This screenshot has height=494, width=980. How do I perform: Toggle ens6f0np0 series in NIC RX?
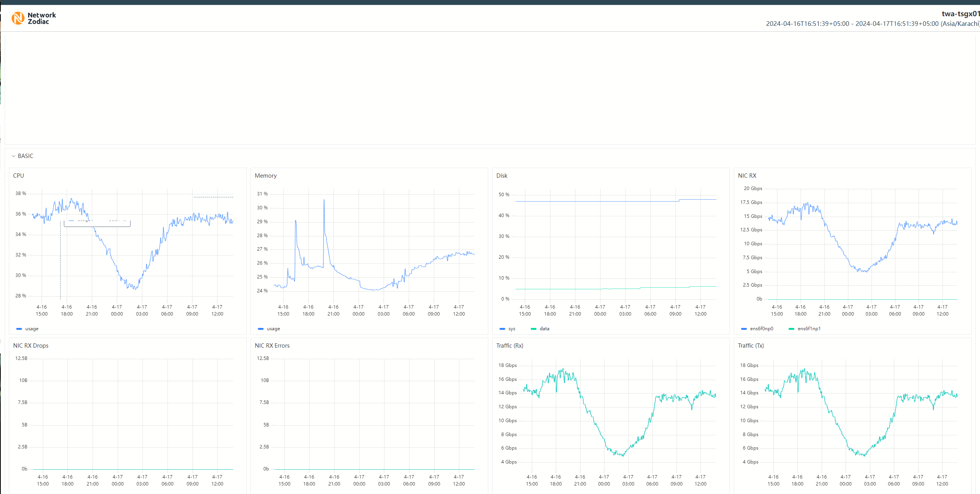click(x=761, y=329)
